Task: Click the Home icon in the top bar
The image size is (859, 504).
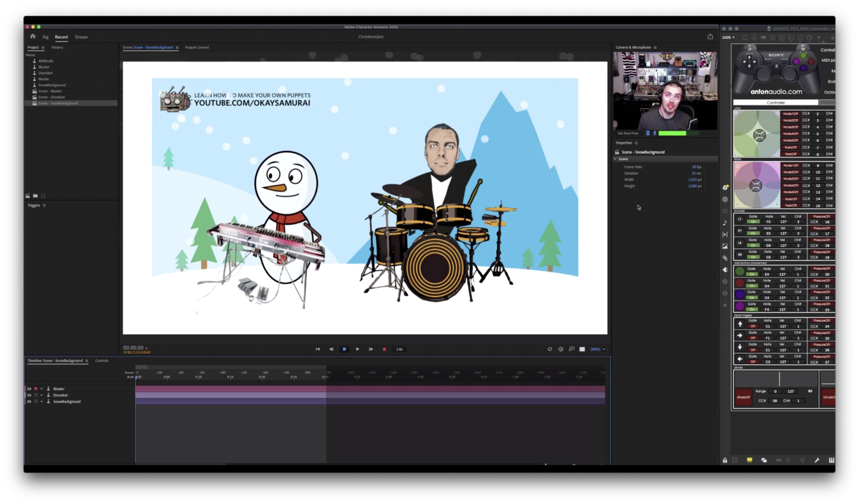Action: coord(33,36)
